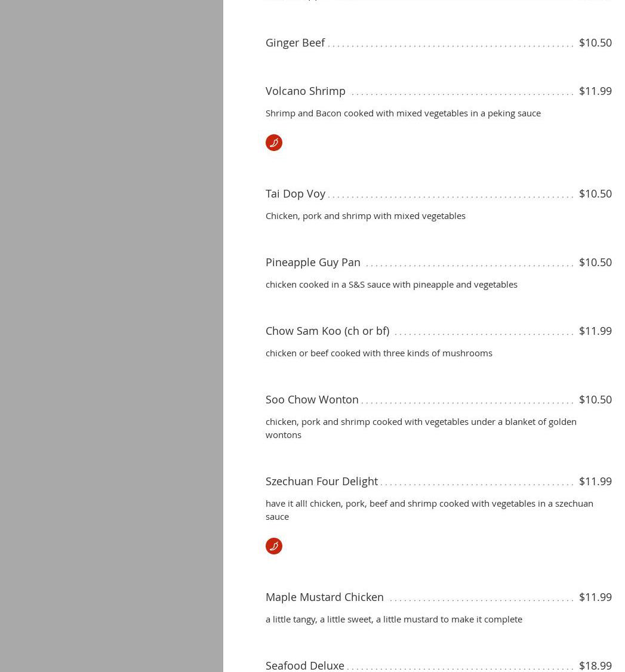Image resolution: width=625 pixels, height=672 pixels.
Task: Click the Tai Dop Voy item name
Action: pyautogui.click(x=295, y=193)
